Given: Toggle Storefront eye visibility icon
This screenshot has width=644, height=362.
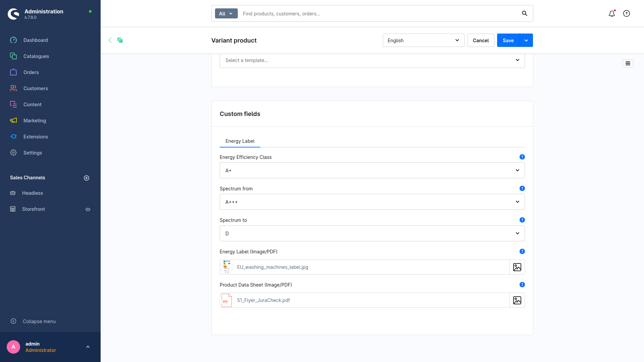Looking at the screenshot, I should [x=88, y=209].
